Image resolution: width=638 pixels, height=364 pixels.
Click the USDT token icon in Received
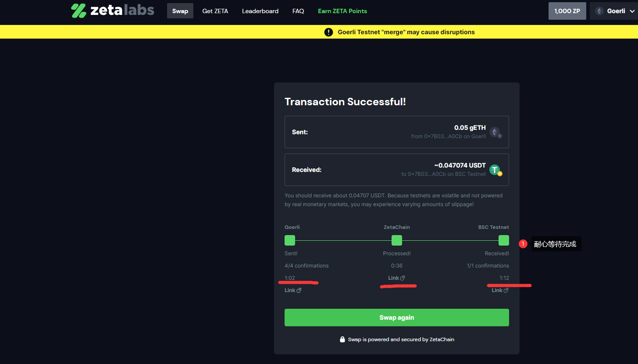point(495,170)
